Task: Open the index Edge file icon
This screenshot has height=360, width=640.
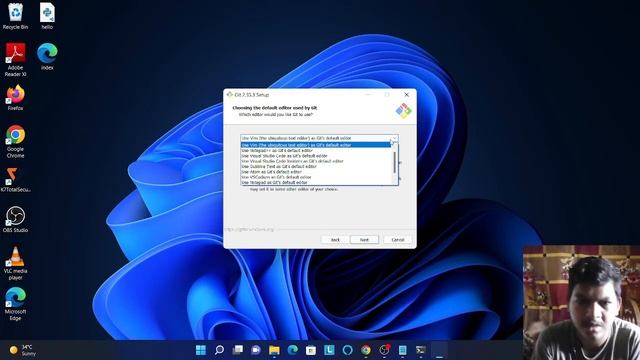Action: point(47,56)
